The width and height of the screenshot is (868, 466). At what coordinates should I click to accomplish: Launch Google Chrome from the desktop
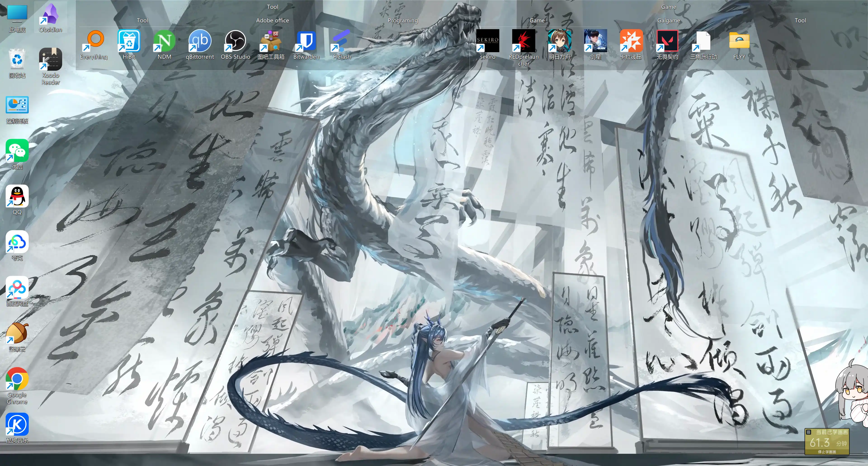tap(17, 386)
